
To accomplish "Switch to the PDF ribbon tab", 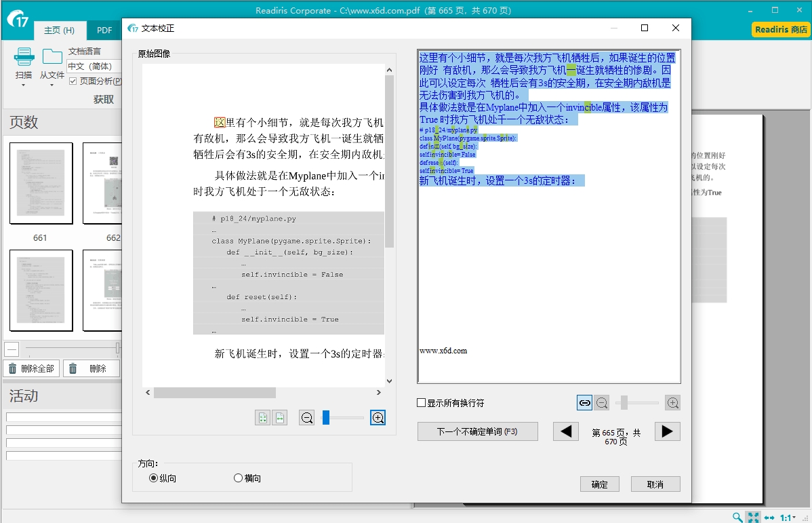I will click(x=104, y=31).
